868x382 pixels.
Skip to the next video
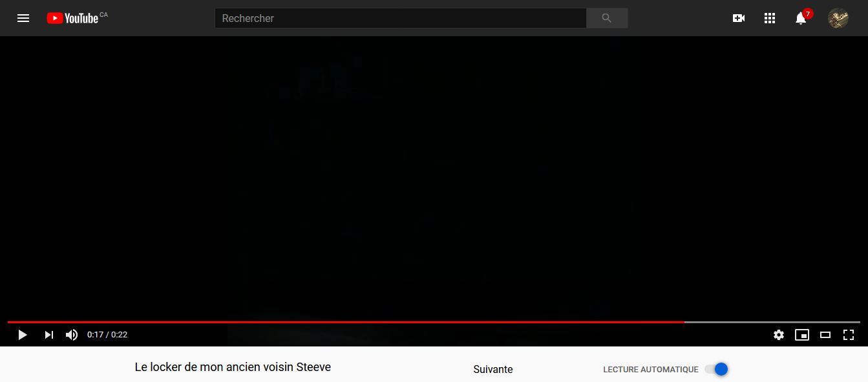point(48,335)
